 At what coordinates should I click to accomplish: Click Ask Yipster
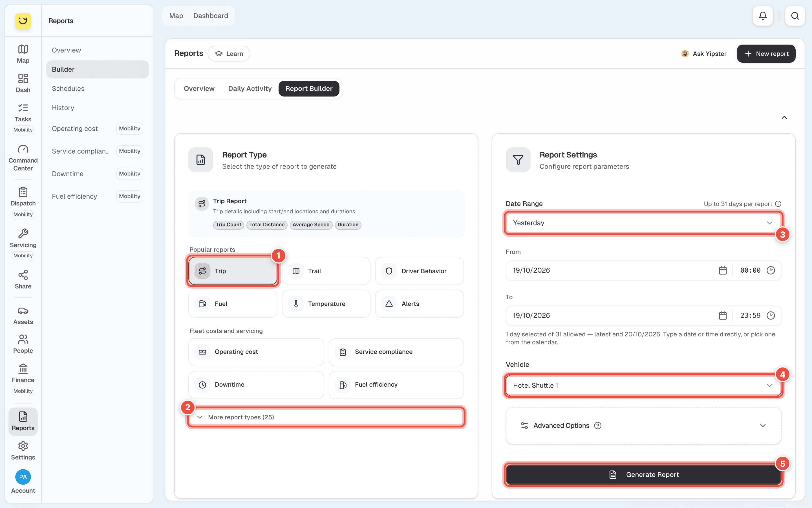pos(704,54)
